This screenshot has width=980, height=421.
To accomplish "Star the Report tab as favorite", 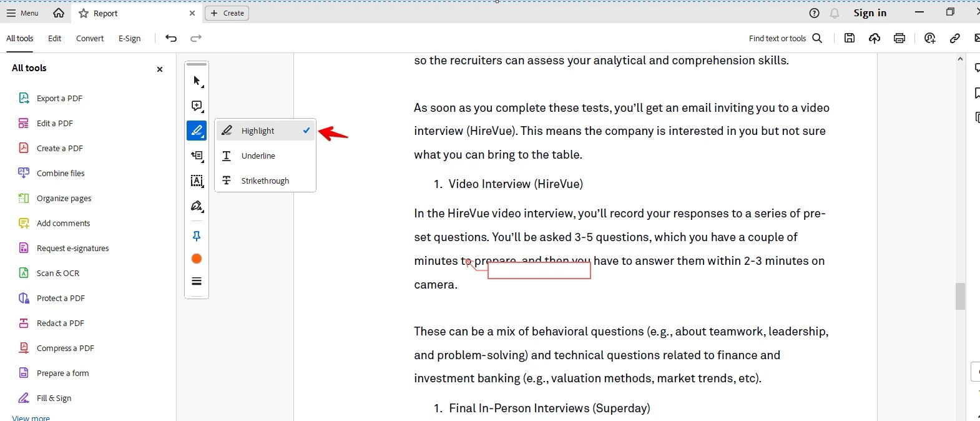I will click(x=84, y=13).
